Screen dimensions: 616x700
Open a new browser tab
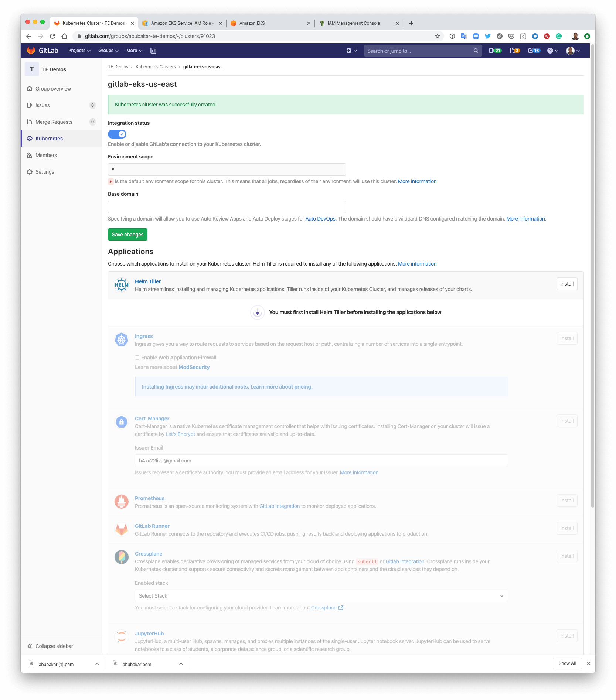pos(411,23)
